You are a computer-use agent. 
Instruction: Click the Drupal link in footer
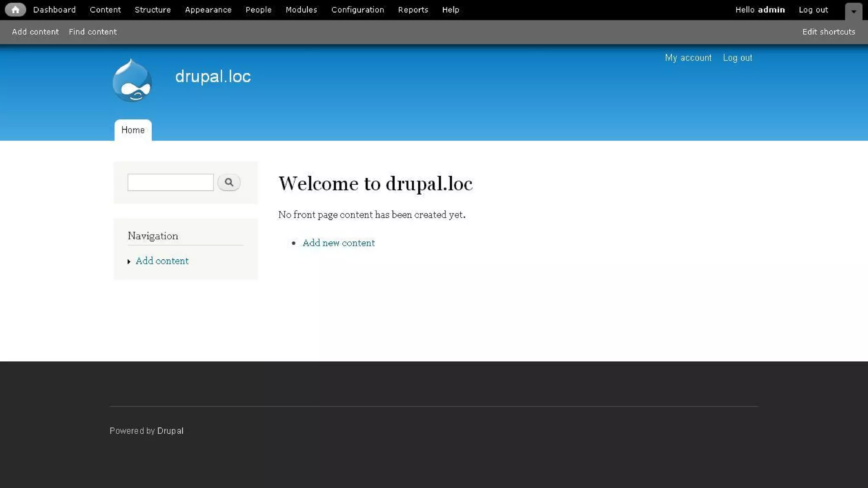coord(170,431)
